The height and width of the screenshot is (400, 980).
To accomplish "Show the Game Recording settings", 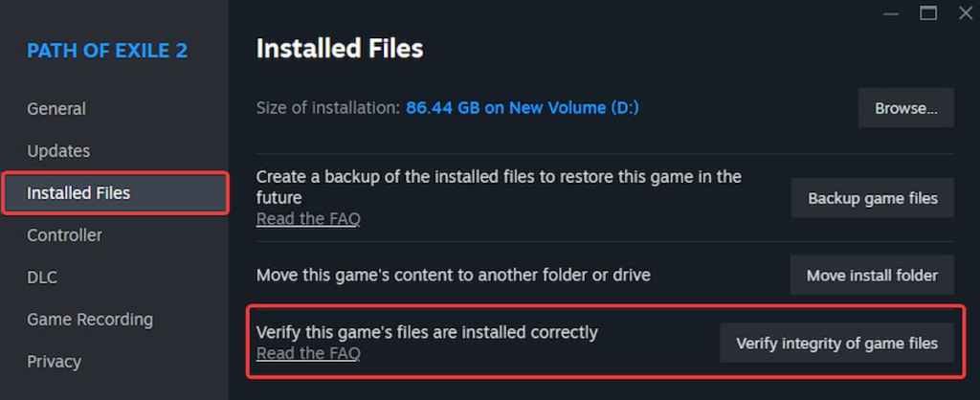I will coord(90,320).
